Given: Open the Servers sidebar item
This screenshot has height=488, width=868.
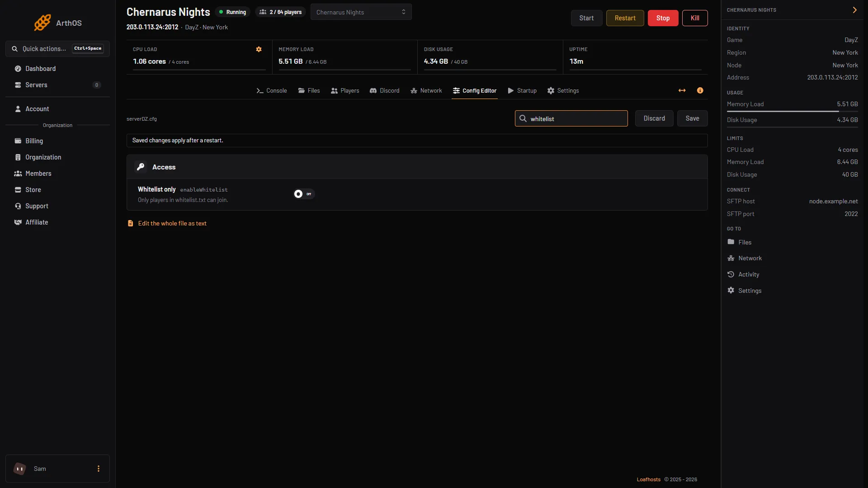Looking at the screenshot, I should (57, 85).
